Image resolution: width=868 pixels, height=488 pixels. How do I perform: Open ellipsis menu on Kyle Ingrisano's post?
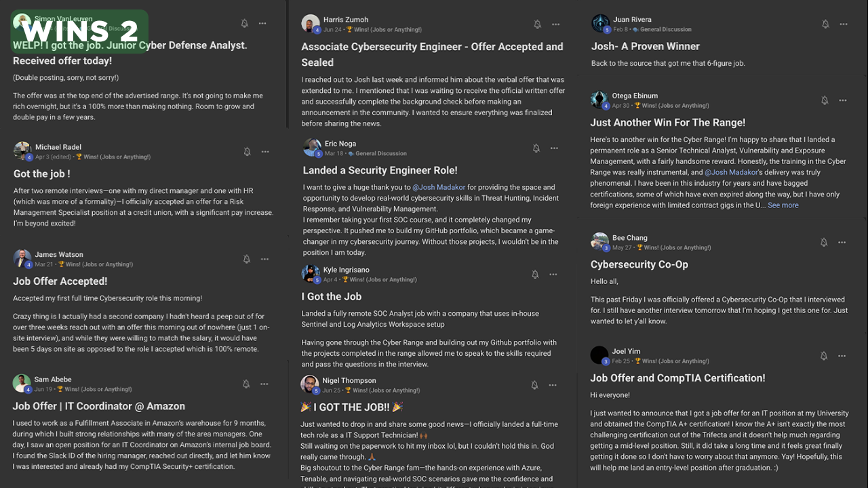(x=553, y=274)
